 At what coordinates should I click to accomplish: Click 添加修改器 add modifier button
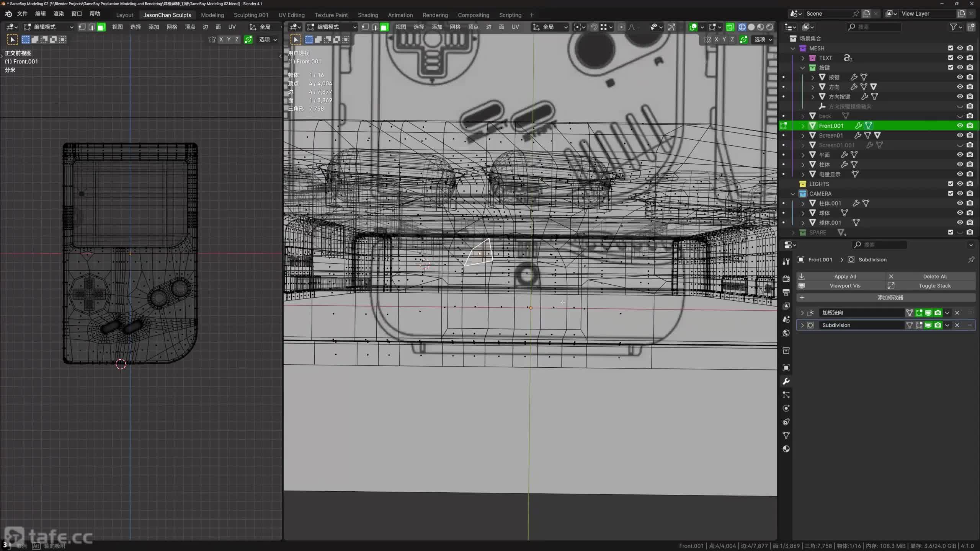(x=886, y=297)
